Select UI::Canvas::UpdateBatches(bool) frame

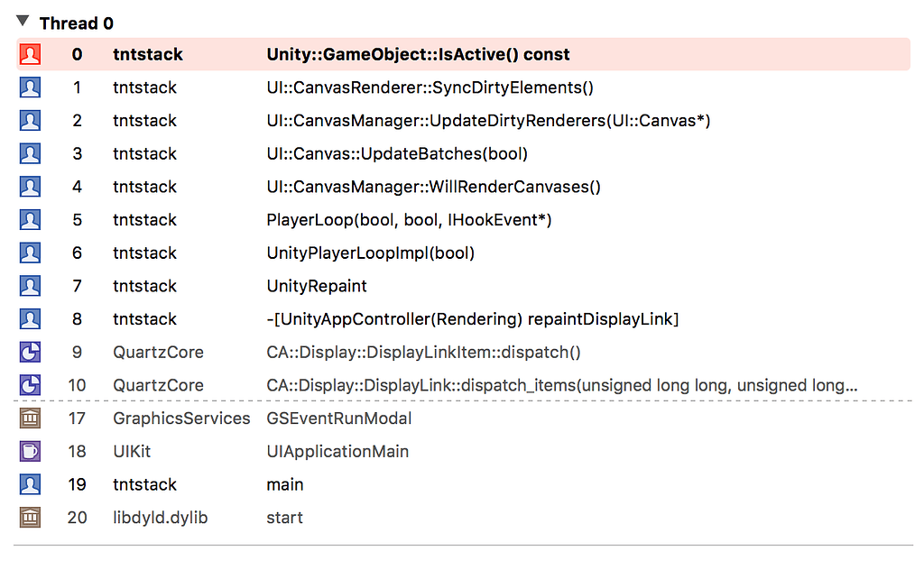(x=397, y=154)
